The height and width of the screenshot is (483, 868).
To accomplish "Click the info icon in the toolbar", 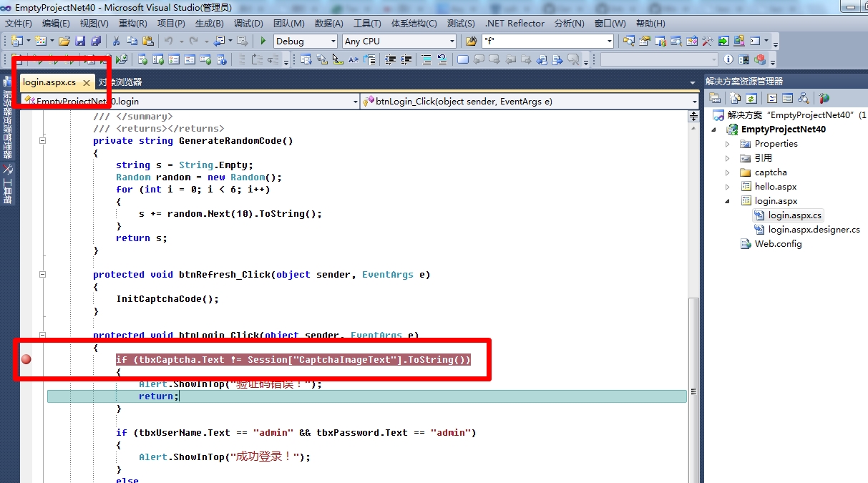I will (x=728, y=59).
